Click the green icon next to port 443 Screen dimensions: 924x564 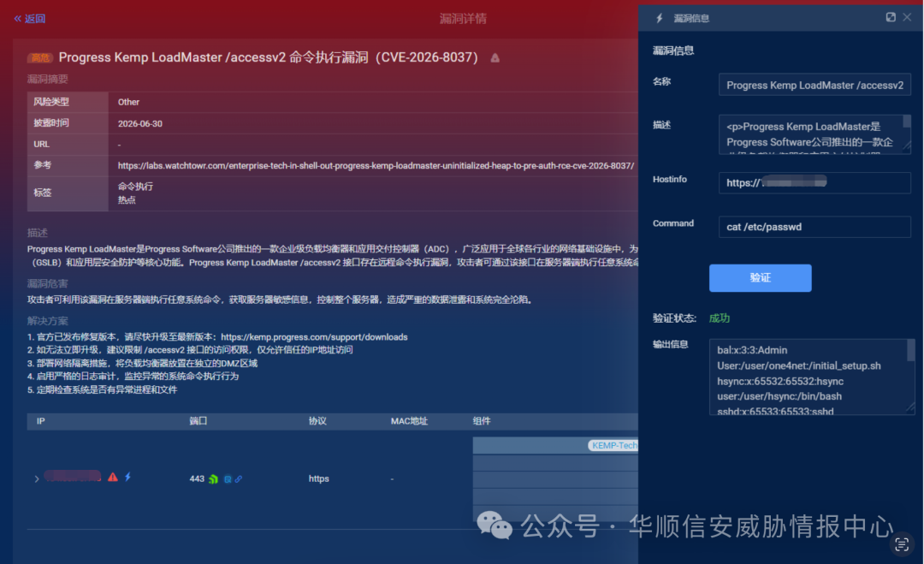coord(213,479)
